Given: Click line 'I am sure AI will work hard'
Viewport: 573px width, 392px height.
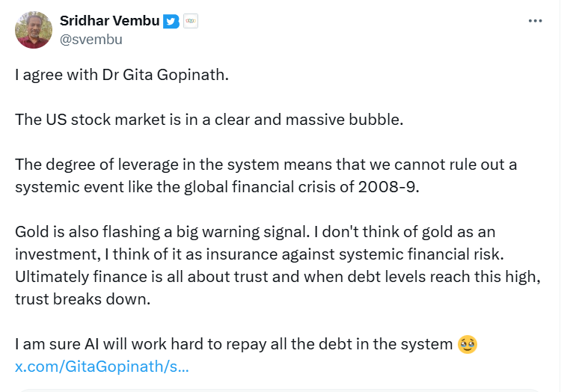Looking at the screenshot, I should tap(234, 344).
